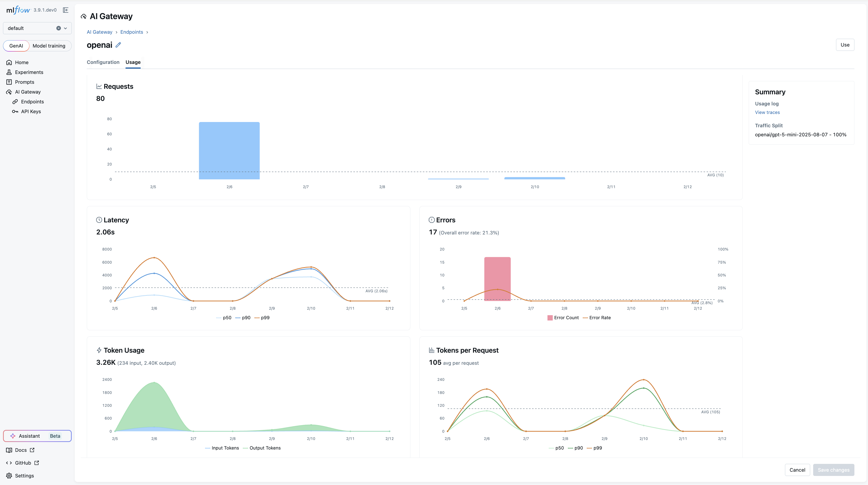Open the API Keys page
This screenshot has width=868, height=485.
[x=31, y=111]
